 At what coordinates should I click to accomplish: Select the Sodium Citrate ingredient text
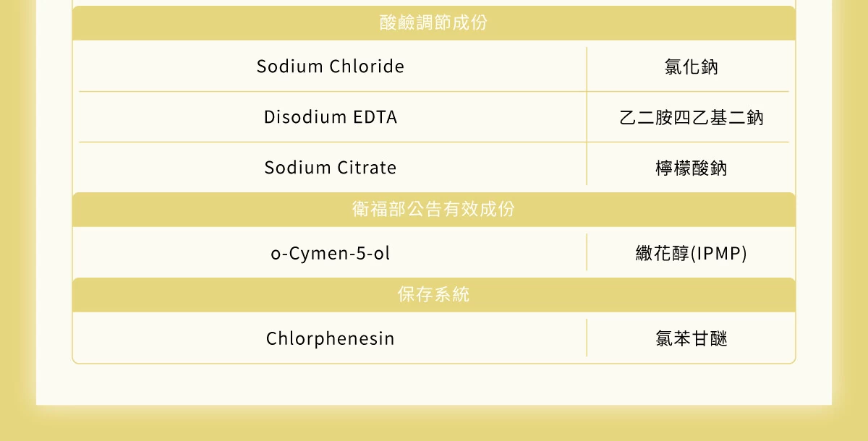click(x=331, y=168)
